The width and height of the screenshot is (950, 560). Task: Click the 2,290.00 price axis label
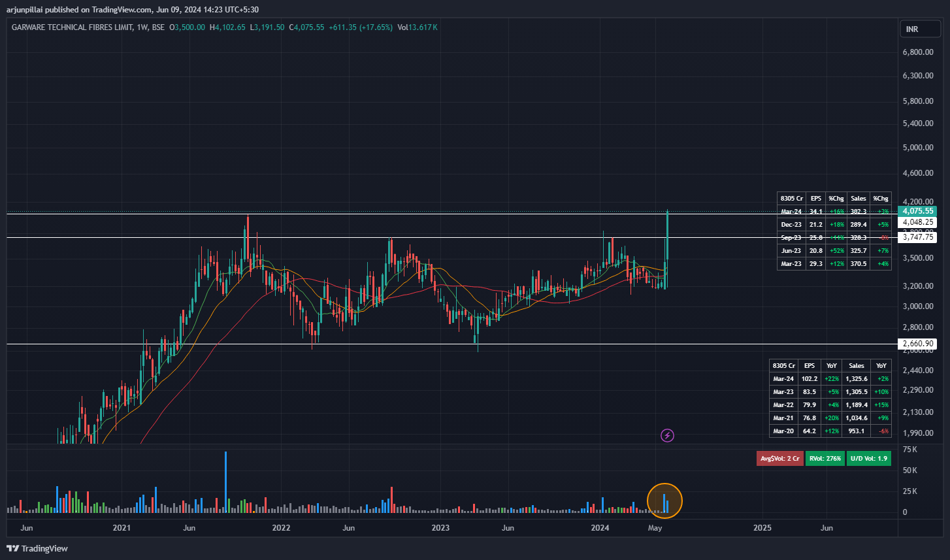pyautogui.click(x=917, y=390)
